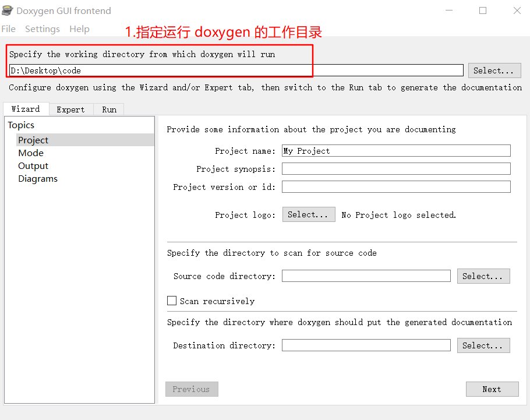Screen dimensions: 530x420
Task: Close the Doxygen GUI frontend window
Action: click(x=517, y=10)
